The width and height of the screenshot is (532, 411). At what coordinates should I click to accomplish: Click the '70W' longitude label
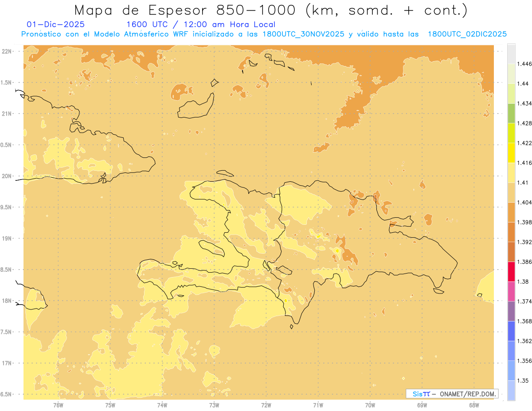(x=370, y=405)
